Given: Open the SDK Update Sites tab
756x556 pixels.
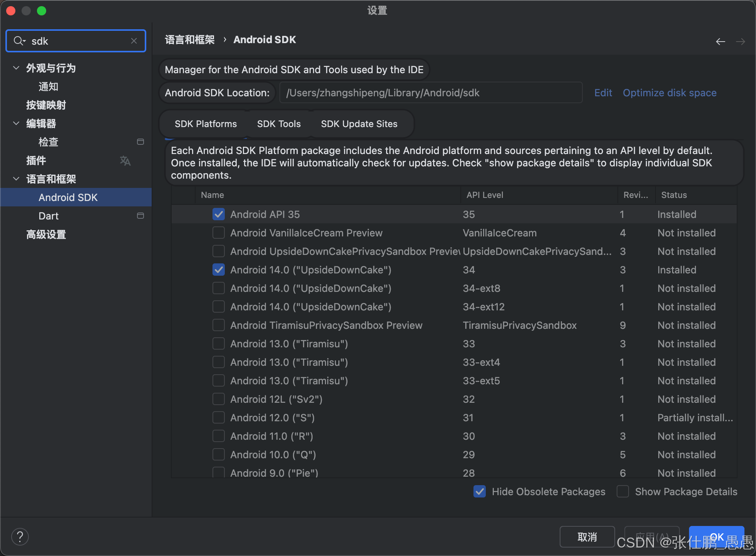Looking at the screenshot, I should pos(359,124).
